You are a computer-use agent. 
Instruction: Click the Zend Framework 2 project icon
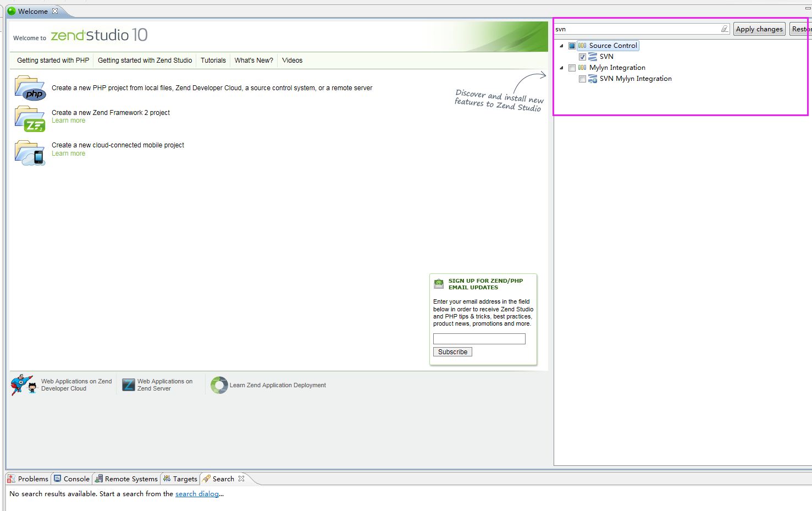click(x=30, y=119)
